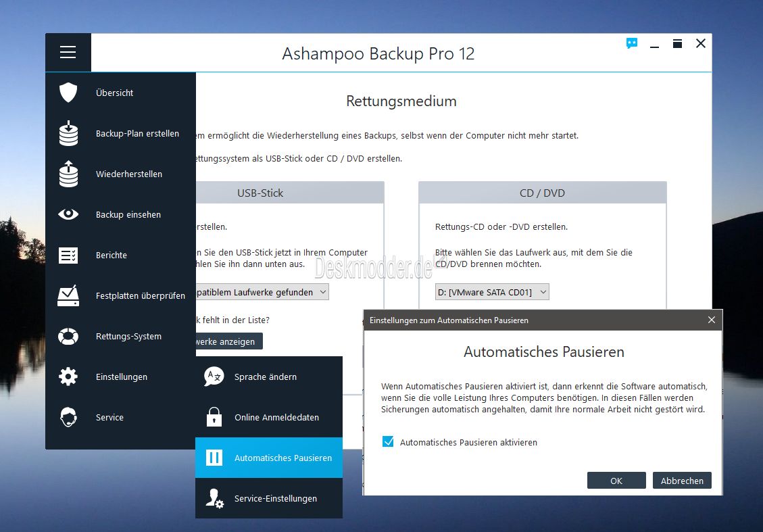Click the Einstellungen gear icon
This screenshot has width=763, height=532.
[x=68, y=377]
